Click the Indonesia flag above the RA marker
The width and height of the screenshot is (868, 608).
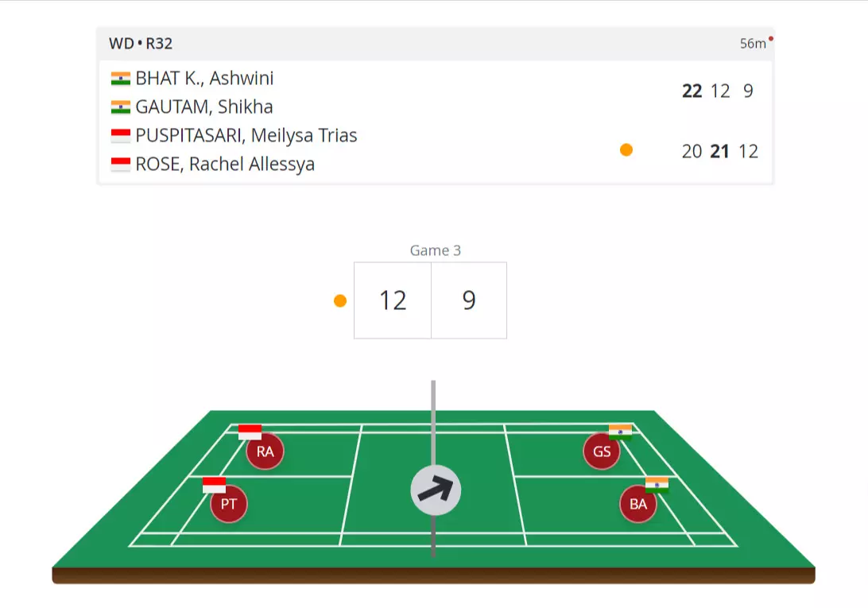250,432
